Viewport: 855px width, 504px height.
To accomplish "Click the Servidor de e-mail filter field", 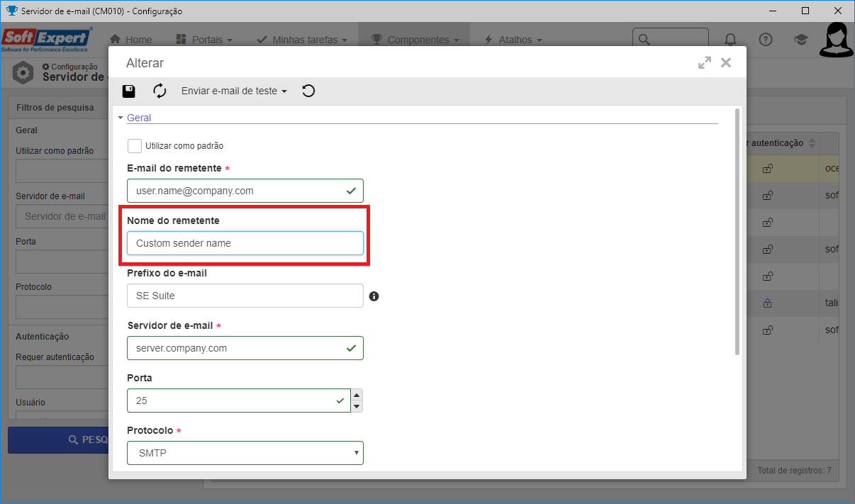I will click(62, 216).
